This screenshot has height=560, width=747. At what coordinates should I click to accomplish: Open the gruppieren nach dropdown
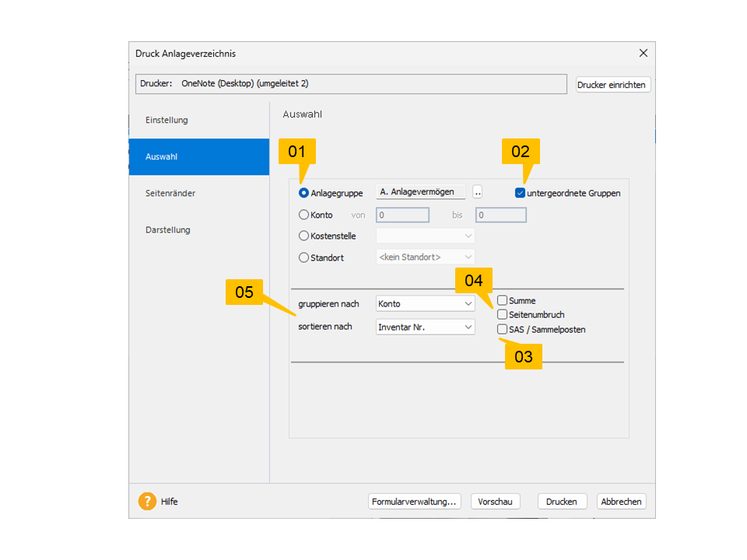(x=425, y=304)
